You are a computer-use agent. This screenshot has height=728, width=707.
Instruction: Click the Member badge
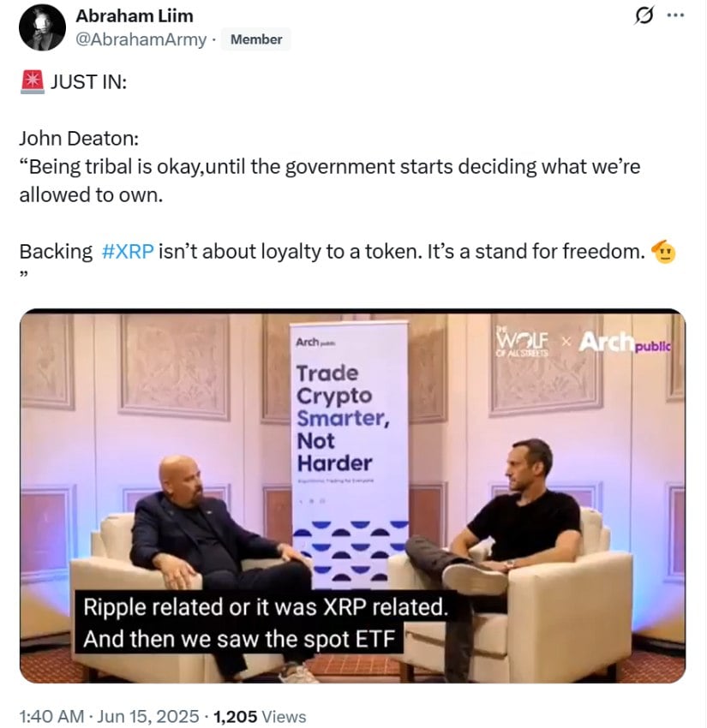[x=256, y=39]
